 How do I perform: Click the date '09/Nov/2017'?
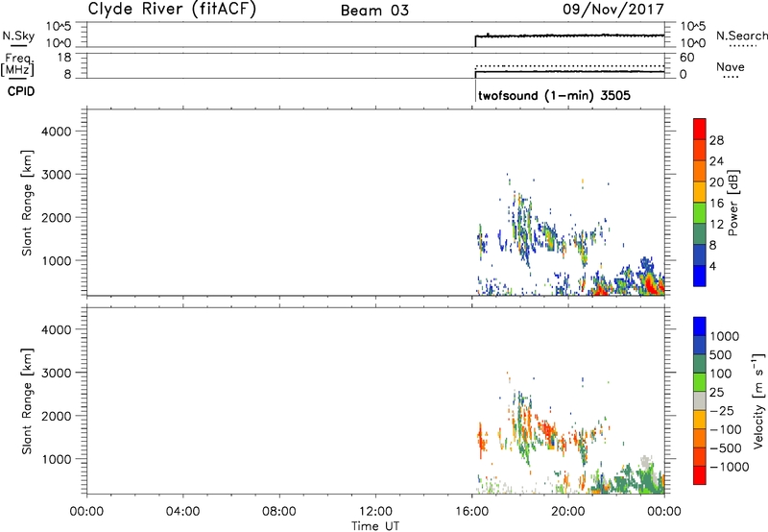click(x=613, y=10)
